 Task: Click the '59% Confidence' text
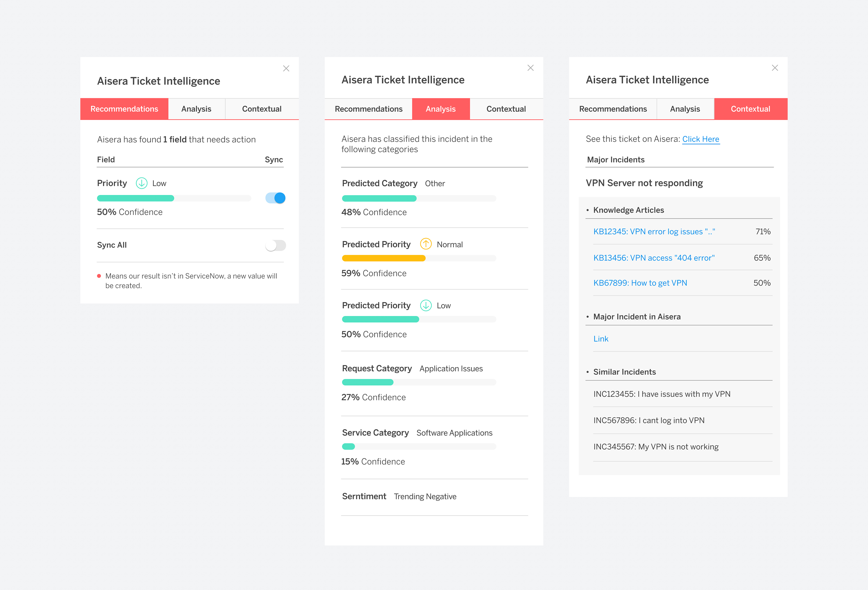[x=374, y=273]
